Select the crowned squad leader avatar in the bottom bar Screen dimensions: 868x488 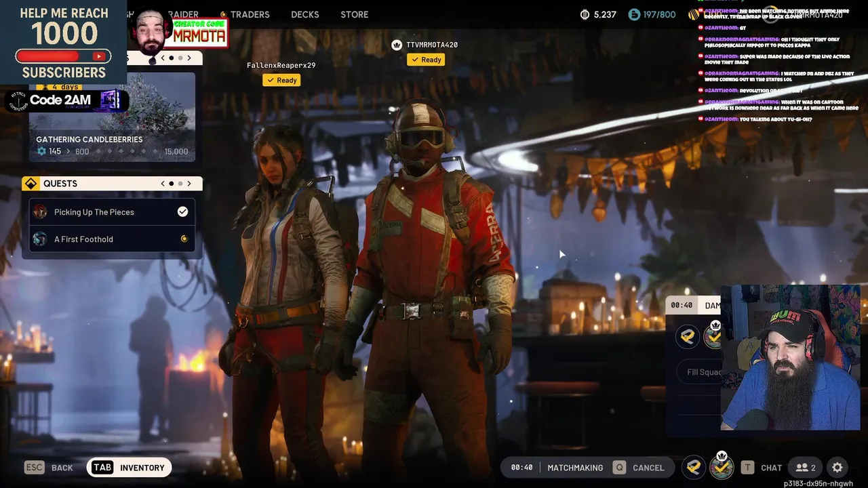[x=722, y=466]
